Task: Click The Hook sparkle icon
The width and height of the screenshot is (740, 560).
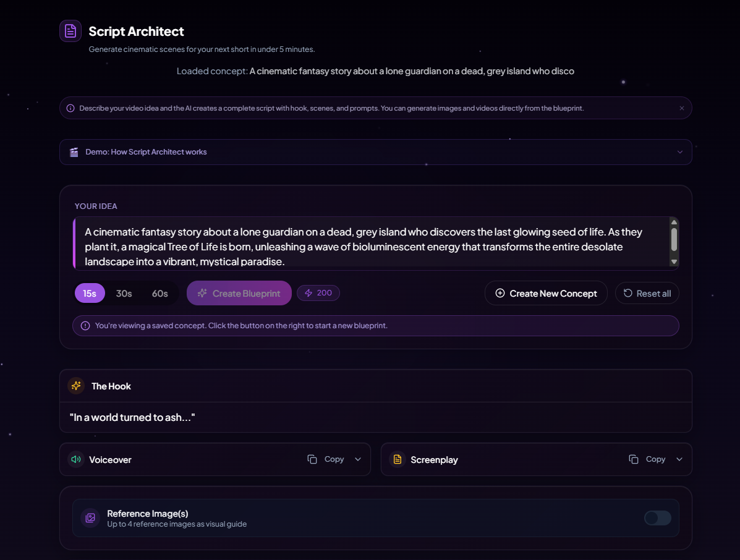Action: (76, 386)
